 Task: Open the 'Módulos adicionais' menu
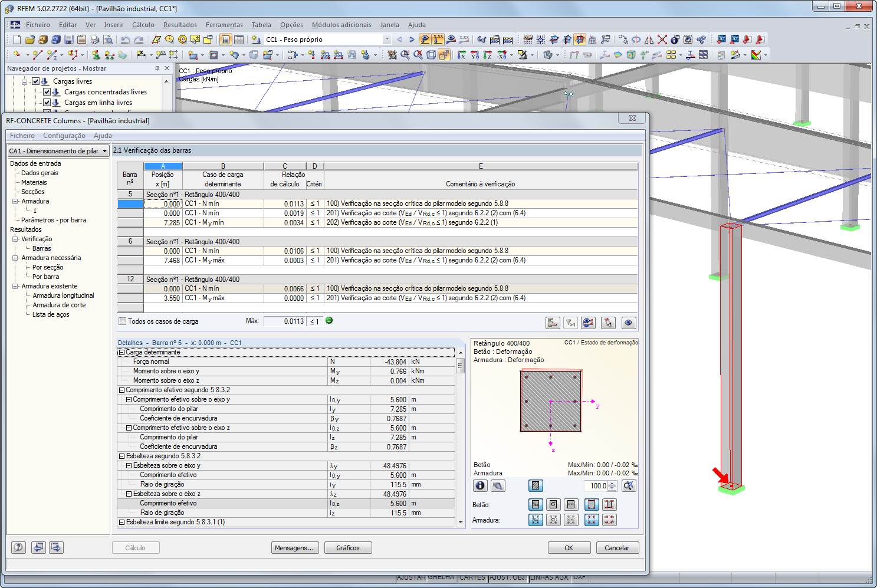coord(341,25)
